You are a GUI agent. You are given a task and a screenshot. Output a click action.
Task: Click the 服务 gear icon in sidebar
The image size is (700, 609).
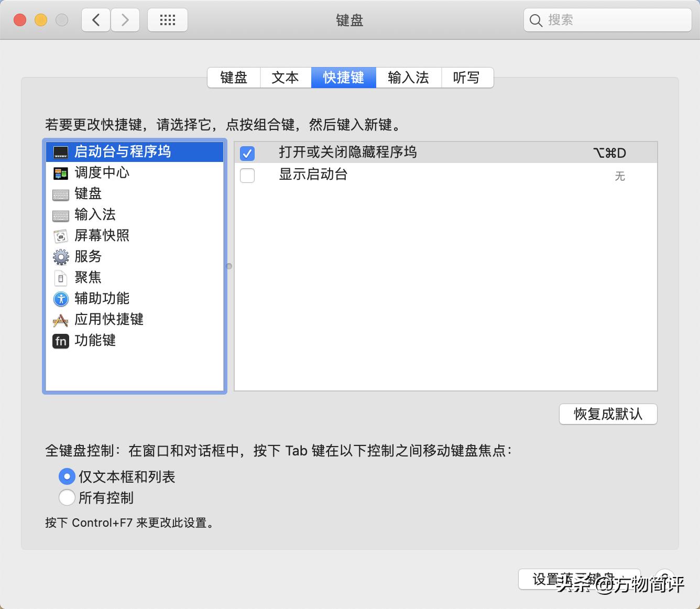click(x=60, y=257)
